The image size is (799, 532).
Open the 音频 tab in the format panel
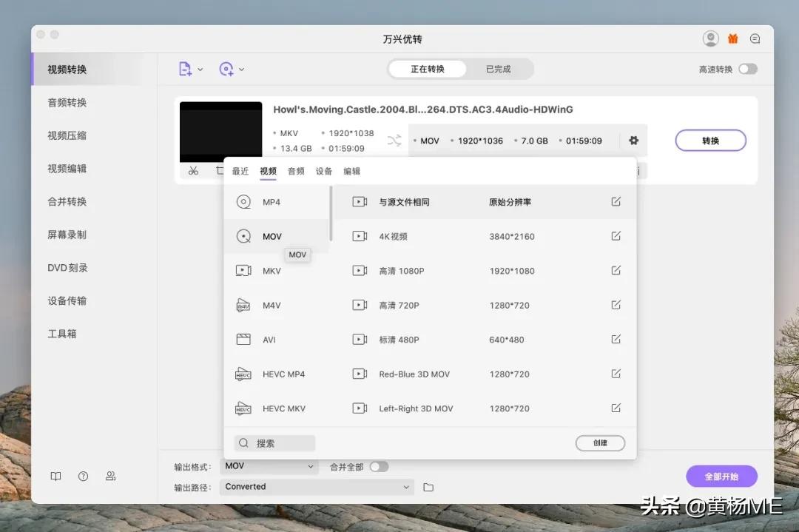click(x=296, y=171)
